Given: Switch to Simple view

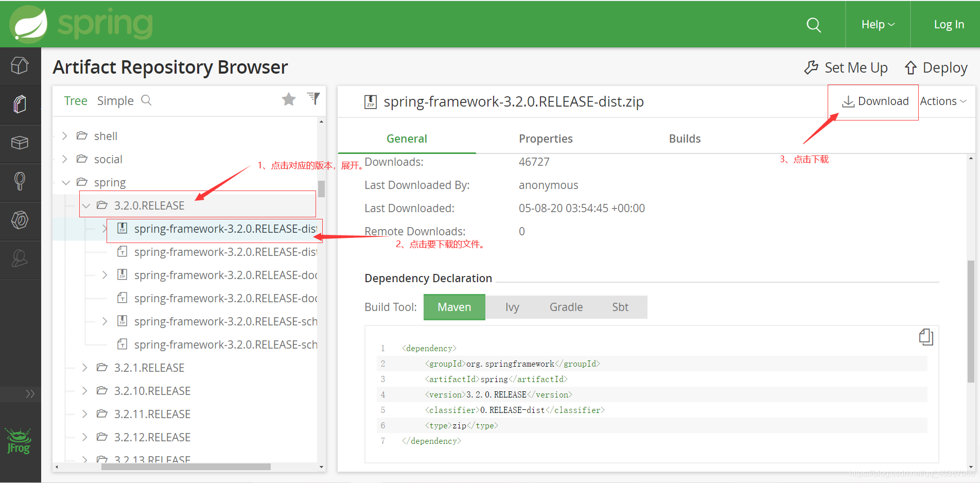Looking at the screenshot, I should [115, 101].
